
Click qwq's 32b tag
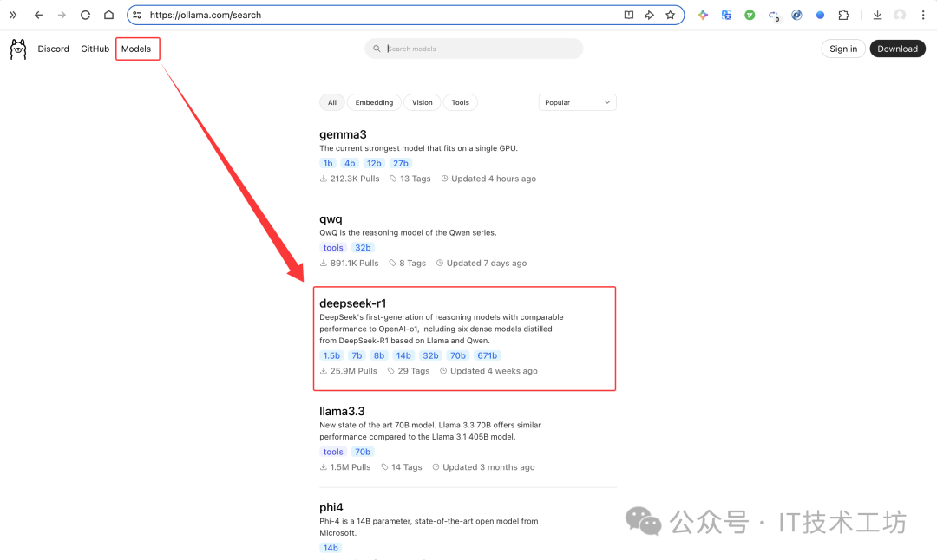coord(363,248)
